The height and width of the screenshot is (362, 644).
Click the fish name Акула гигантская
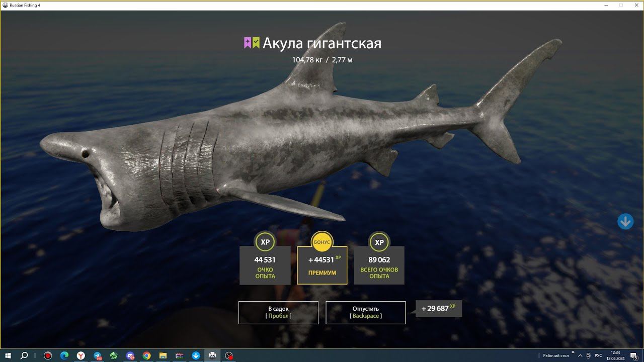(322, 43)
